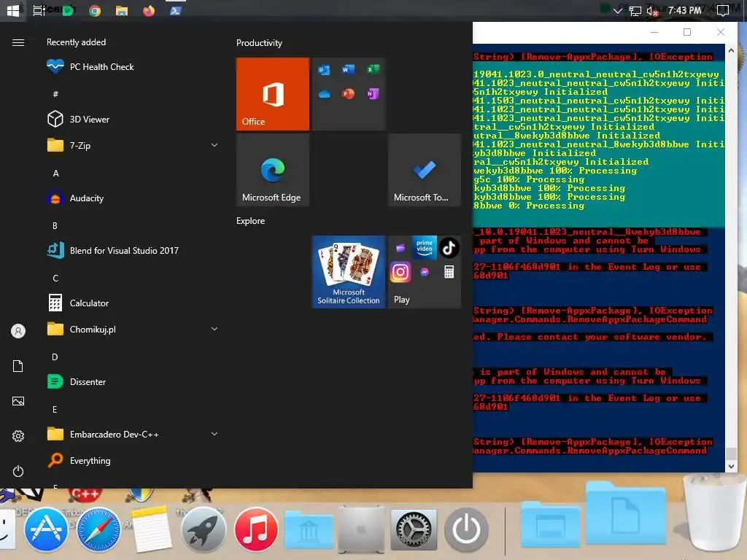Open the user account icon in Start menu
Image resolution: width=747 pixels, height=560 pixels.
[x=18, y=331]
